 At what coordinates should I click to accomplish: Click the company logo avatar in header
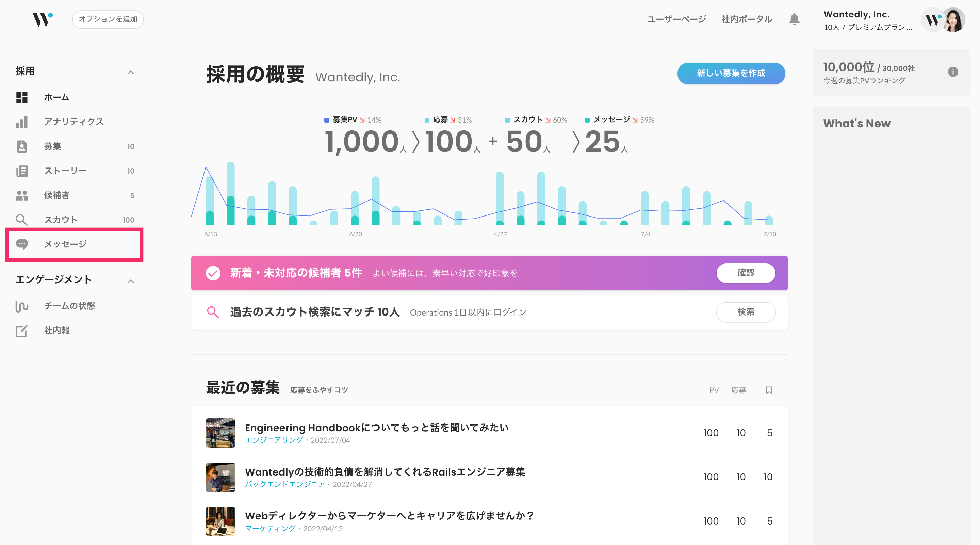tap(932, 19)
